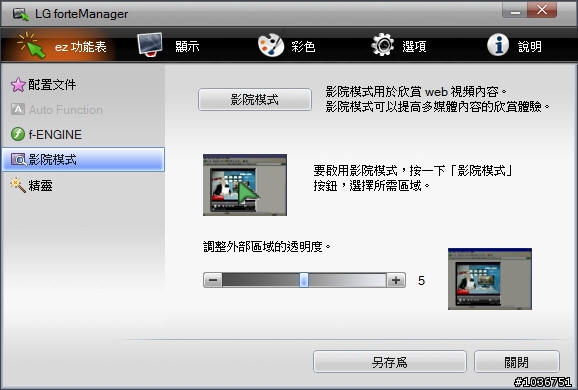Click the magic wand 精靈 icon
Screen dimensions: 578x390
18,185
